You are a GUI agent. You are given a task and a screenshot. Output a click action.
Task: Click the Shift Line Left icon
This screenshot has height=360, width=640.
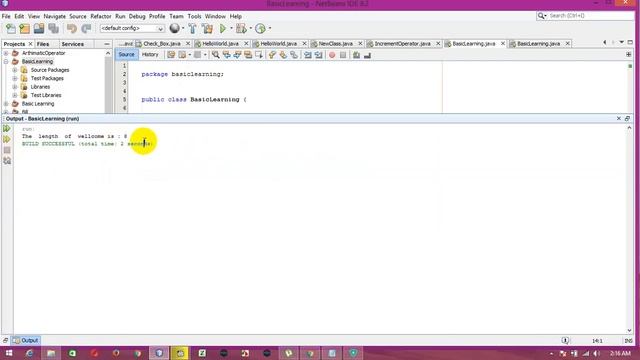(308, 55)
